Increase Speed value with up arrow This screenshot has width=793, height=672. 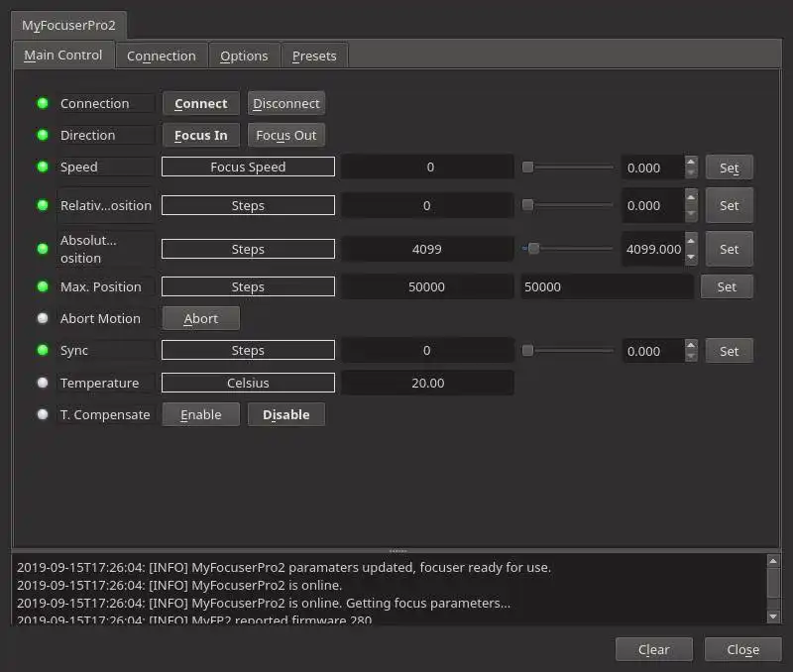pyautogui.click(x=691, y=162)
